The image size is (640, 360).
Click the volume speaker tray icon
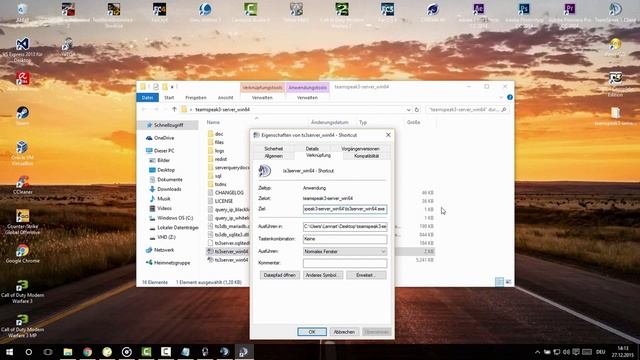[x=566, y=352]
